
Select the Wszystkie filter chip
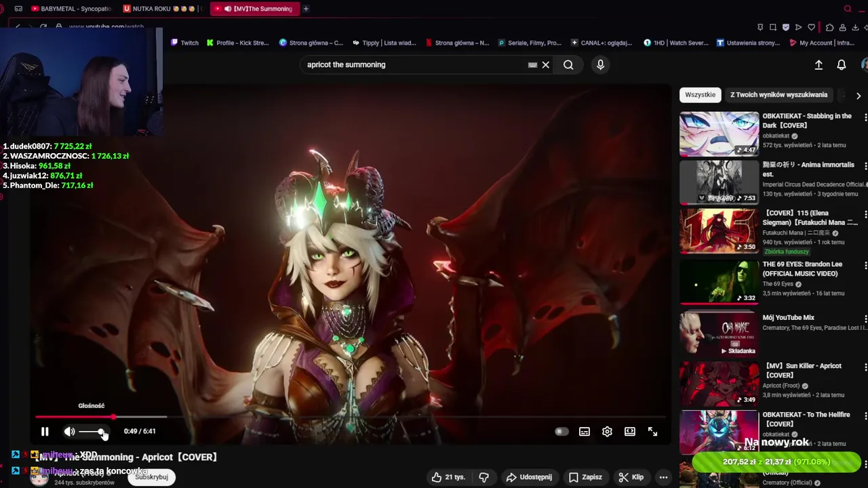[x=700, y=95]
